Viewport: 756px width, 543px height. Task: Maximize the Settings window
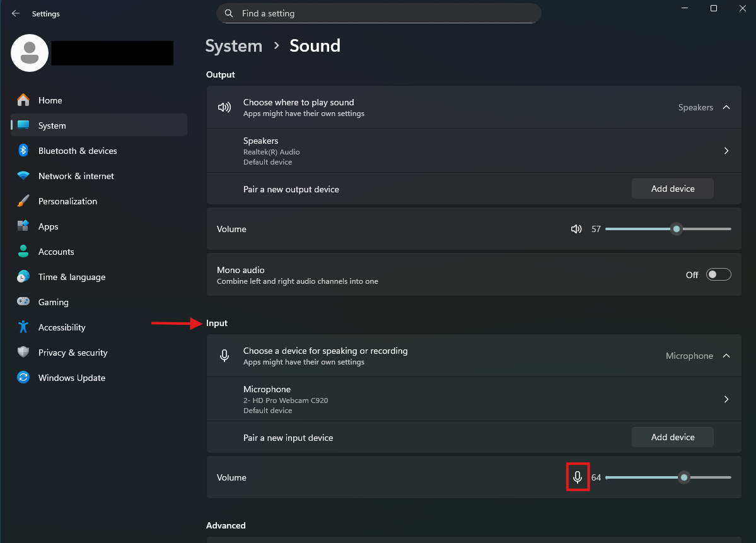(714, 8)
